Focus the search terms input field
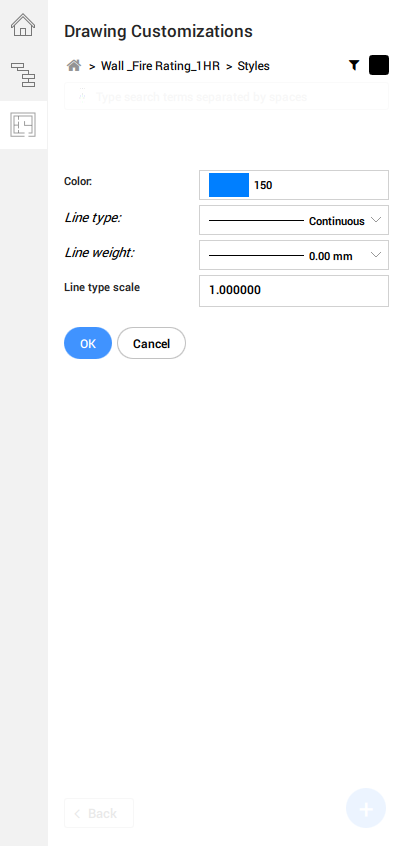The height and width of the screenshot is (846, 405). point(226,97)
